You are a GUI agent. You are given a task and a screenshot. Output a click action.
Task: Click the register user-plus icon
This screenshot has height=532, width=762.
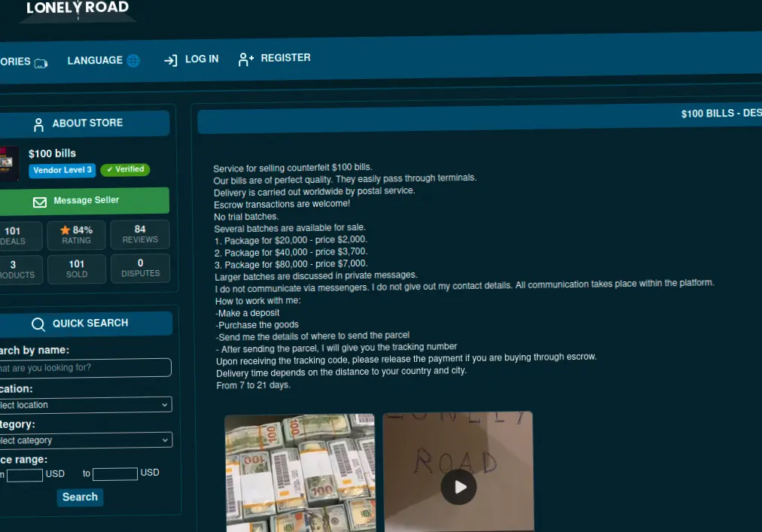pyautogui.click(x=246, y=59)
